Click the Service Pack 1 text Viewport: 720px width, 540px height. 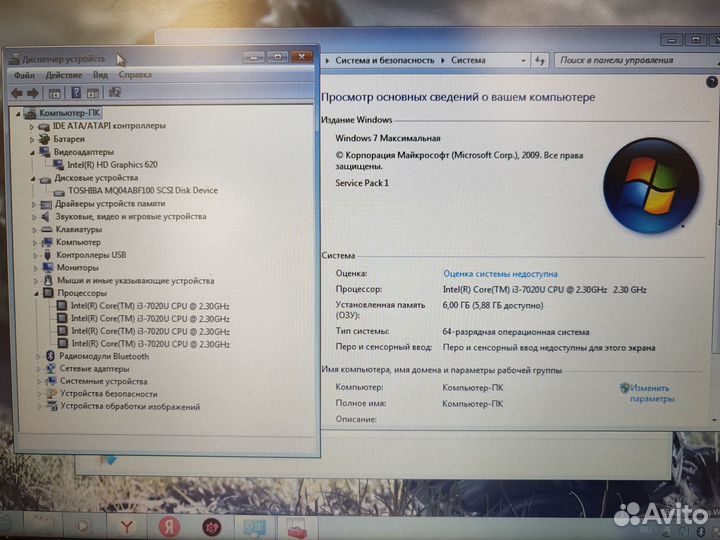tap(362, 183)
